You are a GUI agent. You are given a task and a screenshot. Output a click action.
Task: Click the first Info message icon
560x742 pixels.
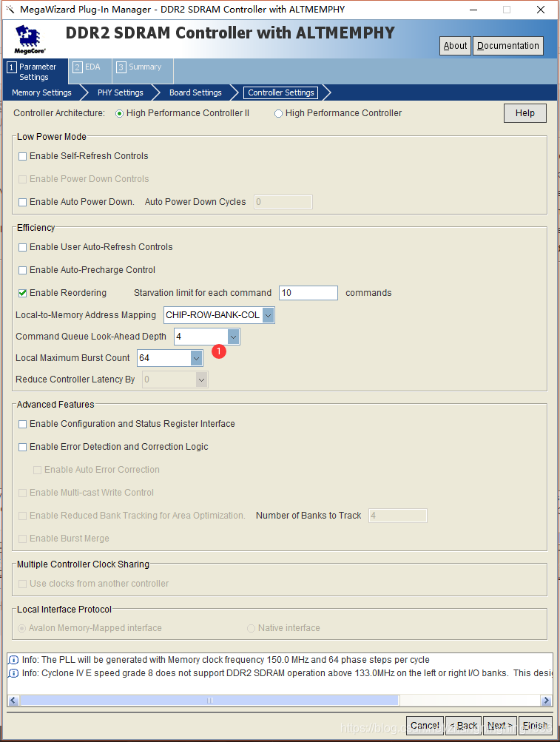(x=14, y=660)
